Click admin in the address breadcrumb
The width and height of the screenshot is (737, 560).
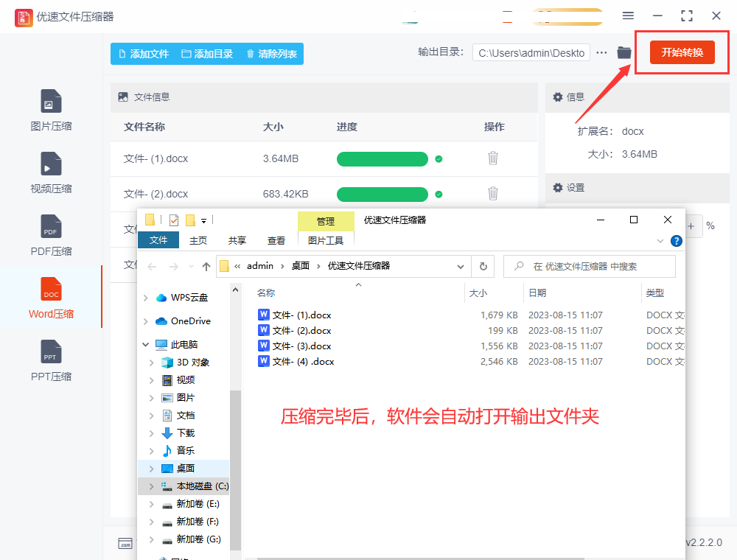point(260,266)
